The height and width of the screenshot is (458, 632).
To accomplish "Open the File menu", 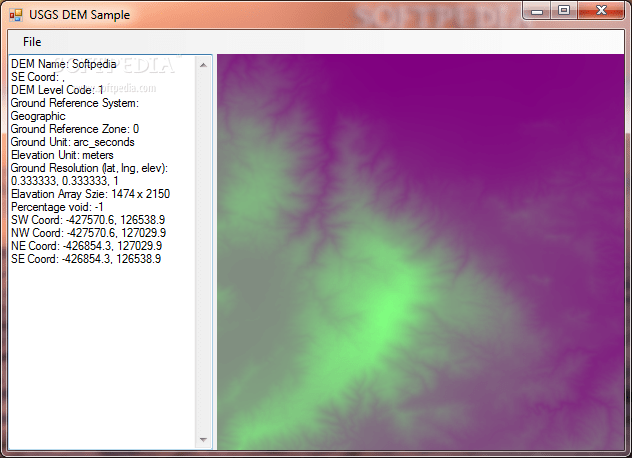I will point(32,42).
